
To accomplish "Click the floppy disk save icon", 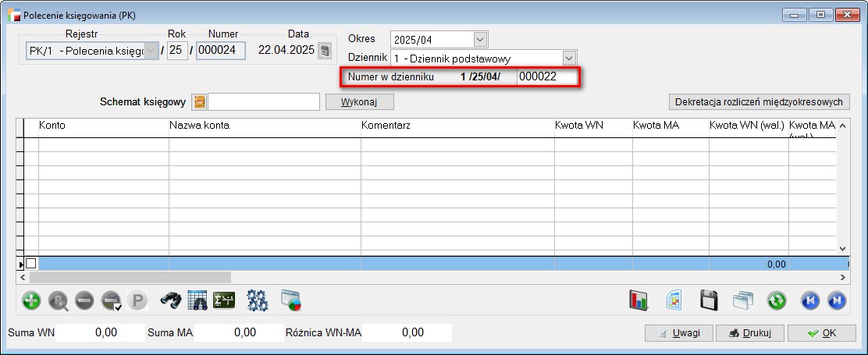I will pos(709,300).
